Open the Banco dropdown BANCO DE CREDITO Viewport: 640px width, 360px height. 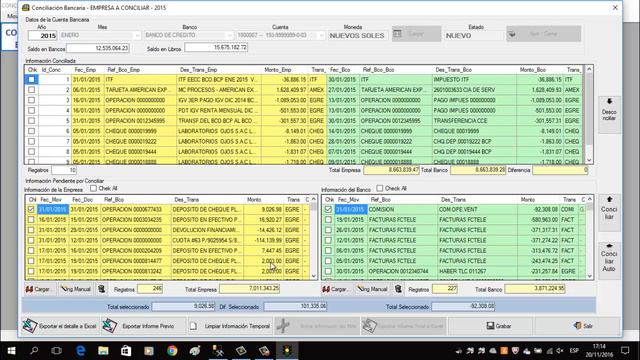pyautogui.click(x=229, y=36)
